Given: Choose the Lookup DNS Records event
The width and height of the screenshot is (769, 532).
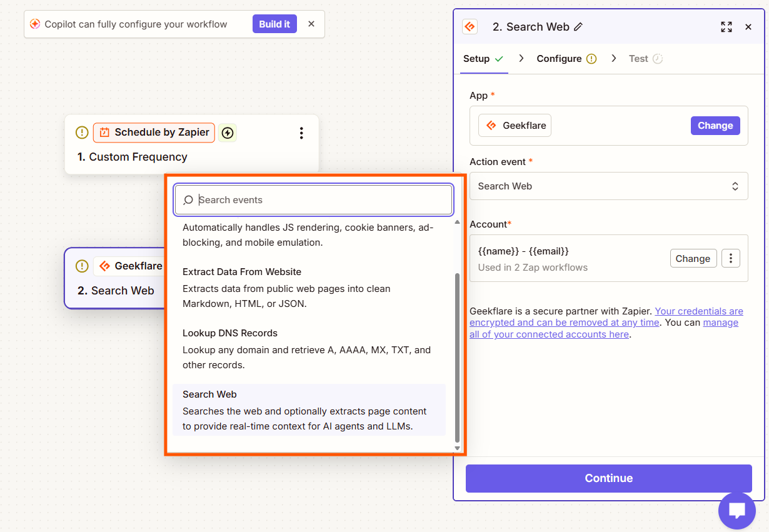Looking at the screenshot, I should pyautogui.click(x=309, y=349).
